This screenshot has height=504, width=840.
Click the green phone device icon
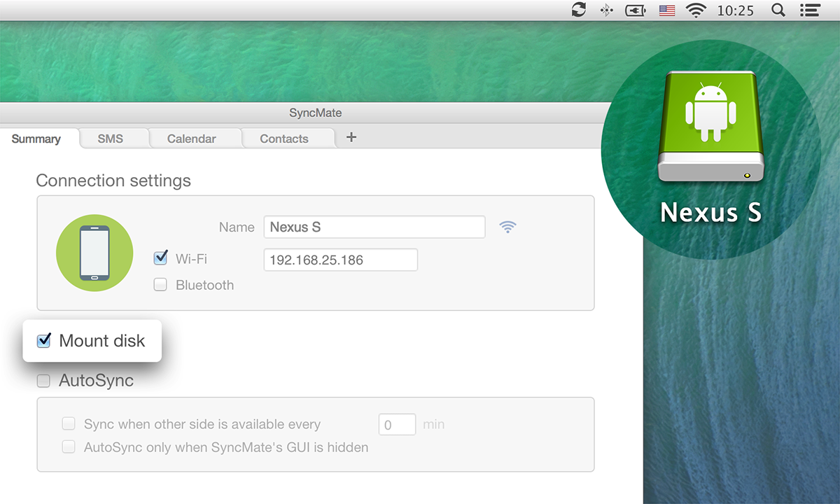(x=94, y=253)
